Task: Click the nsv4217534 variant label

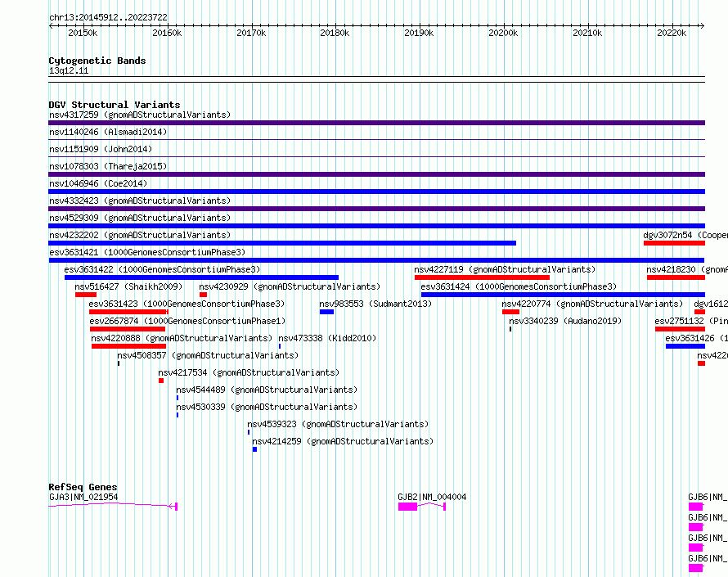Action: [249, 372]
